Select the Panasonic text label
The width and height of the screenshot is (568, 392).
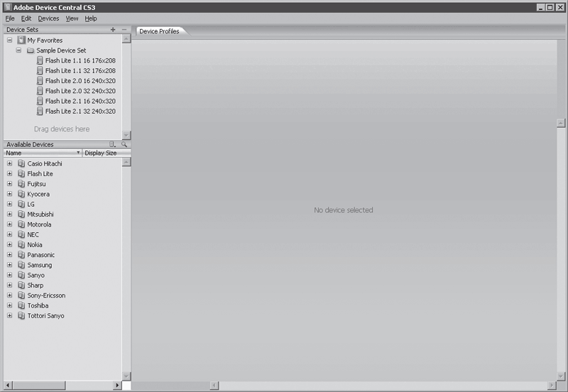[41, 255]
